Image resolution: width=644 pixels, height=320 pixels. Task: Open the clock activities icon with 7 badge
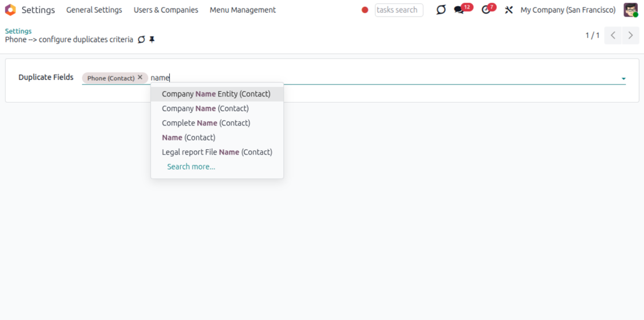click(486, 10)
